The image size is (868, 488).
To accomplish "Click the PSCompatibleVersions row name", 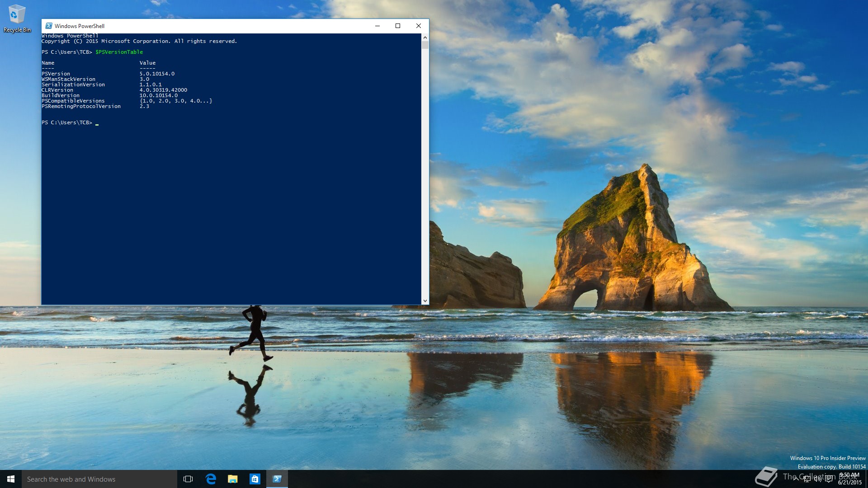I will [73, 101].
